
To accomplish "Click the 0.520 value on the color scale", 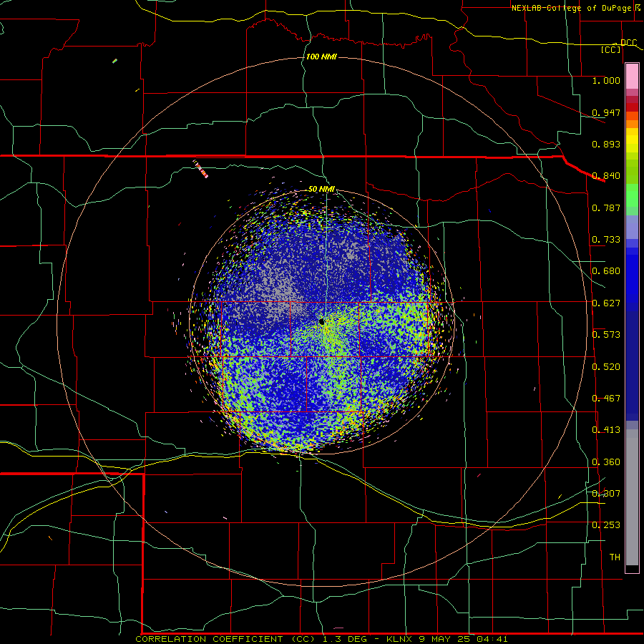I will [606, 367].
